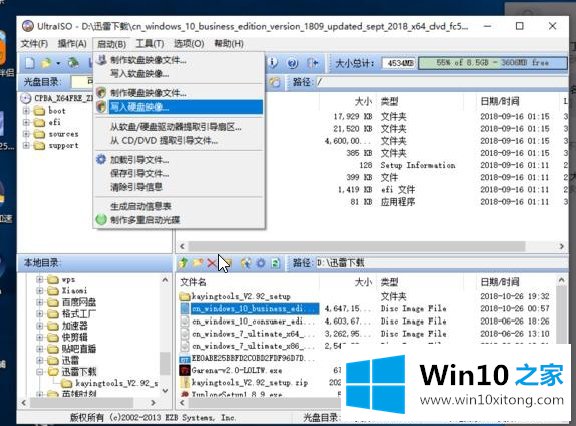Click the upper file list scroll-right arrow

[x=561, y=246]
